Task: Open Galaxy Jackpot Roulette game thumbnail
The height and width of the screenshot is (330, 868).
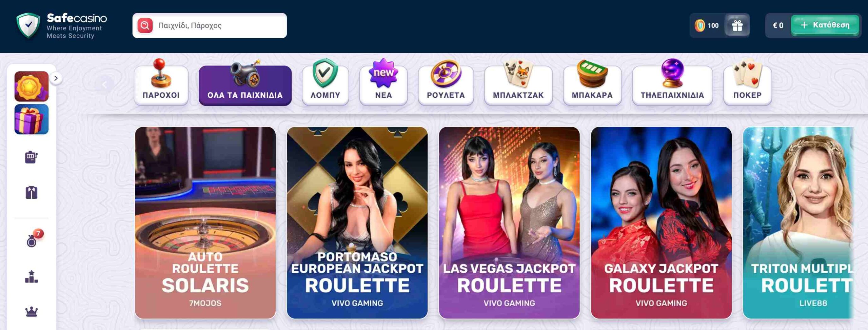Action: (661, 223)
